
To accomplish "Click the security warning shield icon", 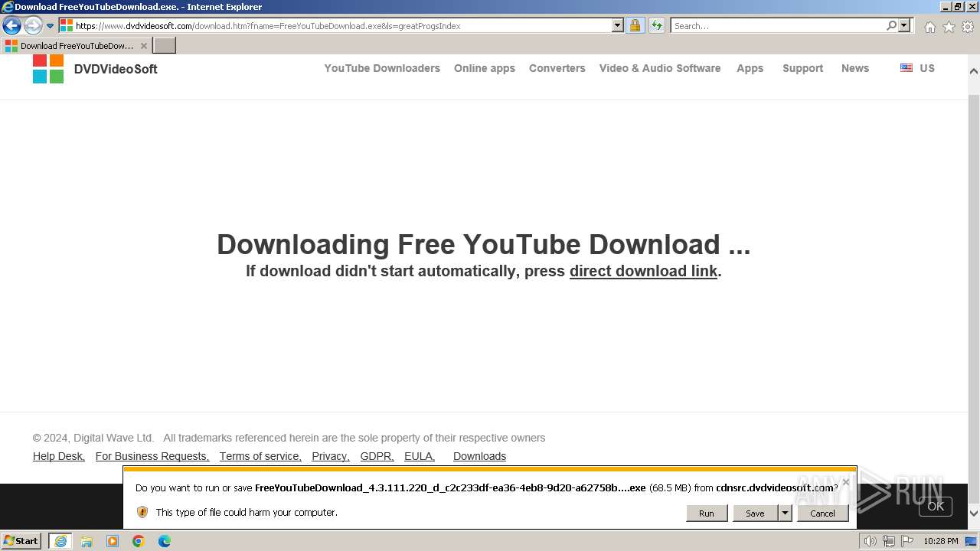I will [x=142, y=512].
